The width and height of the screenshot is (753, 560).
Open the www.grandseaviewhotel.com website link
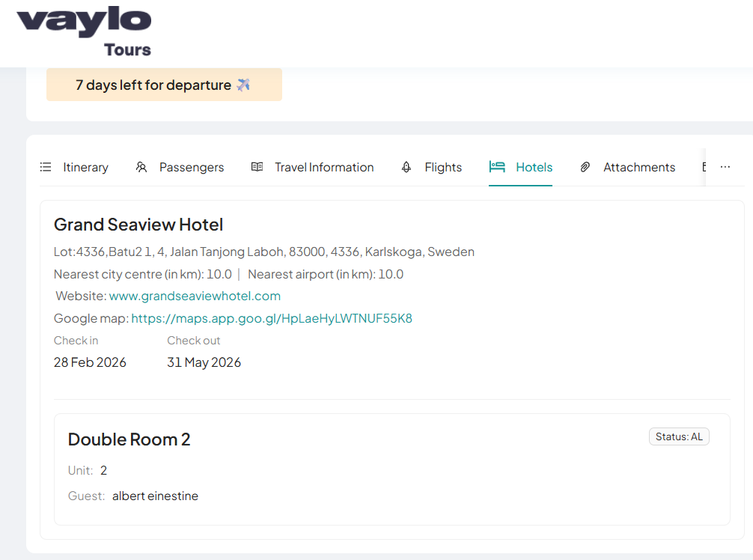click(x=195, y=296)
